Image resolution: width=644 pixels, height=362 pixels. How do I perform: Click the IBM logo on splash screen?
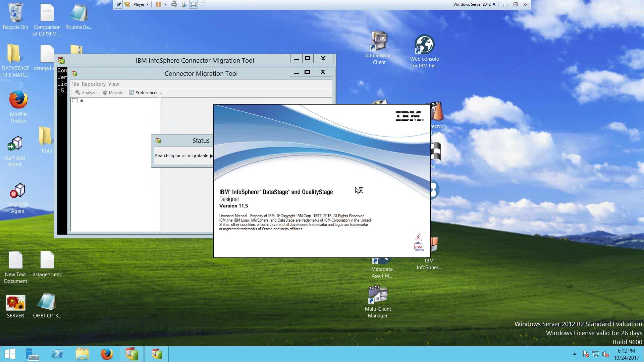410,116
